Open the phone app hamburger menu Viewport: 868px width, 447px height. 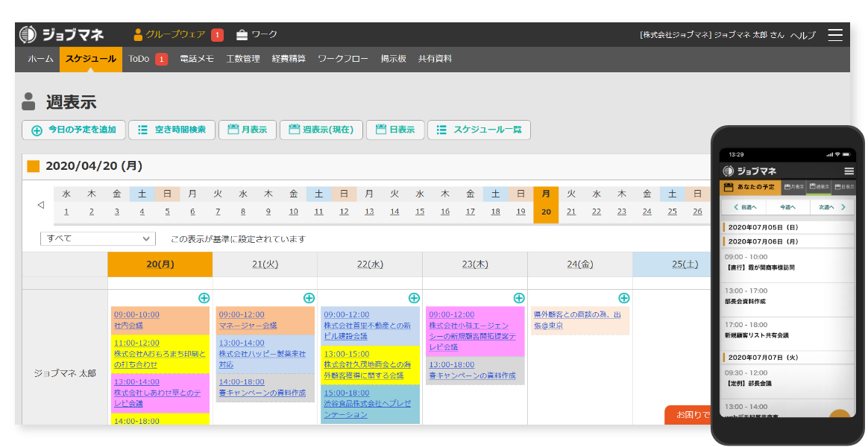(849, 171)
